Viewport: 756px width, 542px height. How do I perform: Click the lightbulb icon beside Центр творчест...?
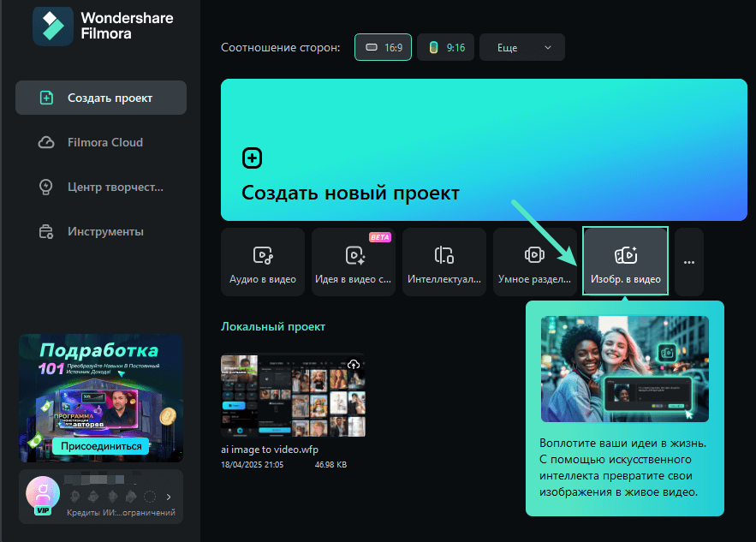45,188
